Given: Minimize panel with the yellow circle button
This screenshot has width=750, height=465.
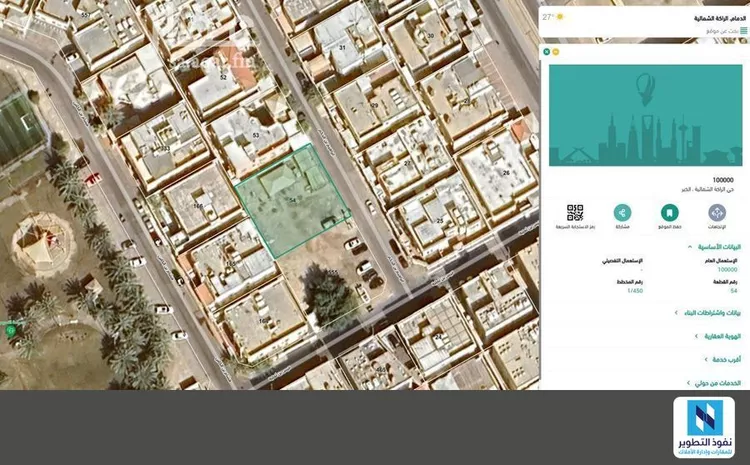Looking at the screenshot, I should tap(555, 51).
